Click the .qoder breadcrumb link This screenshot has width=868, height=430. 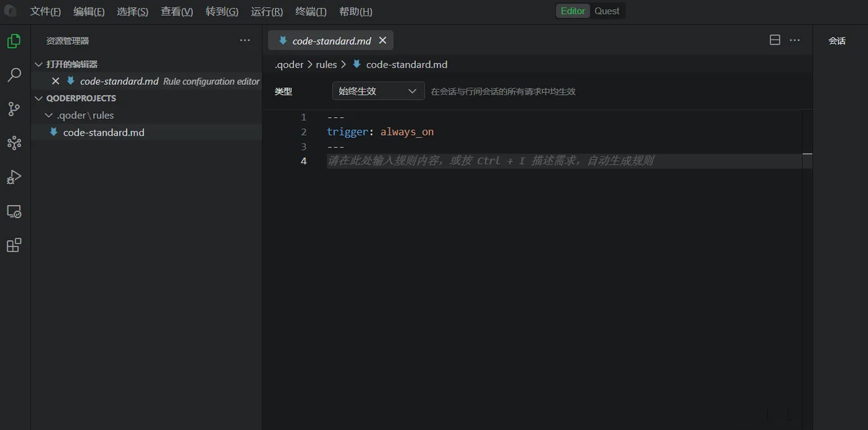click(289, 64)
